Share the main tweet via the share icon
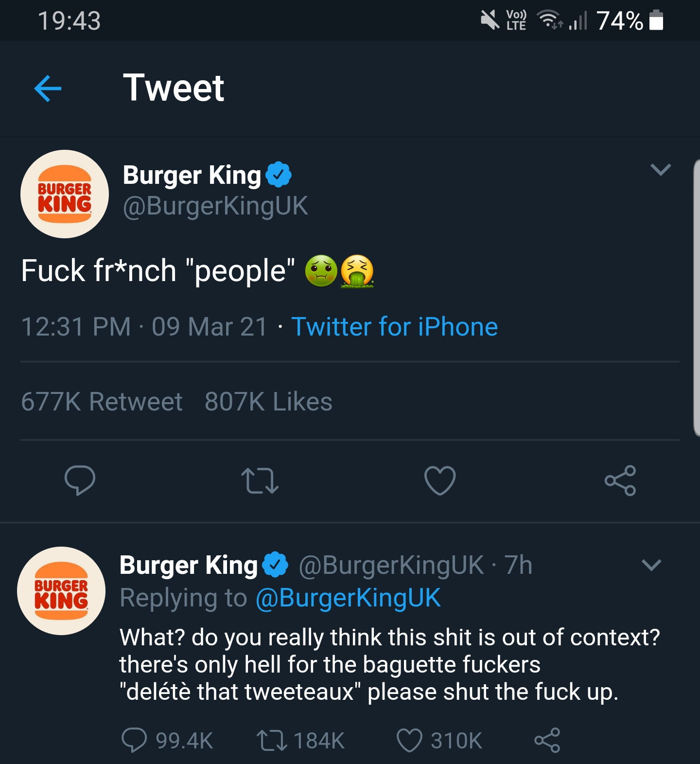 (x=620, y=480)
